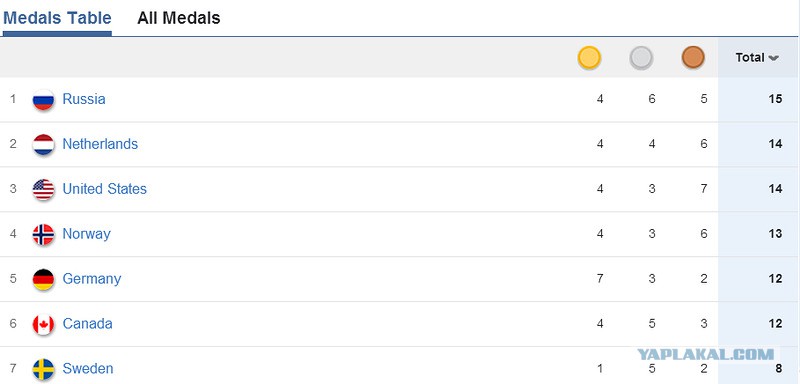The image size is (800, 384).
Task: Open the Russia country link
Action: click(84, 99)
